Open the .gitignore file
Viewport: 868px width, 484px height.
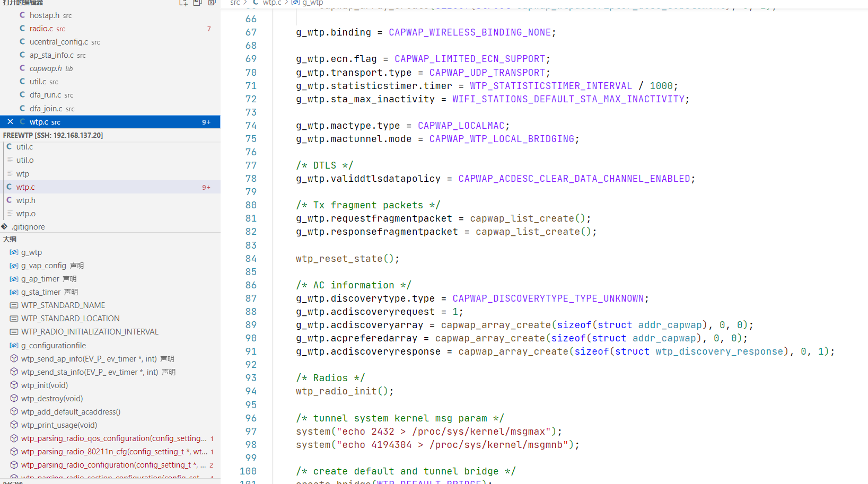pyautogui.click(x=110, y=227)
